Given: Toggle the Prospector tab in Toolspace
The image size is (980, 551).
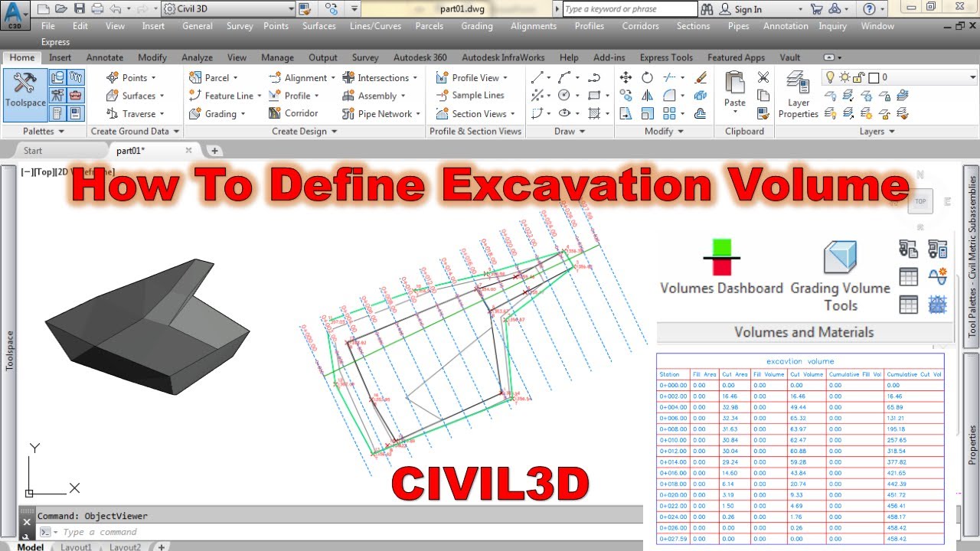Looking at the screenshot, I should click(x=58, y=77).
